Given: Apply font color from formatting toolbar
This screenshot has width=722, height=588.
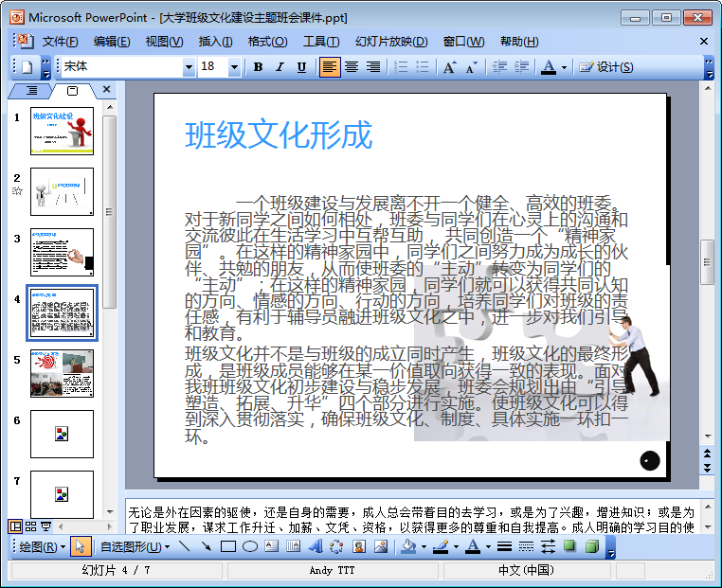Looking at the screenshot, I should 548,67.
